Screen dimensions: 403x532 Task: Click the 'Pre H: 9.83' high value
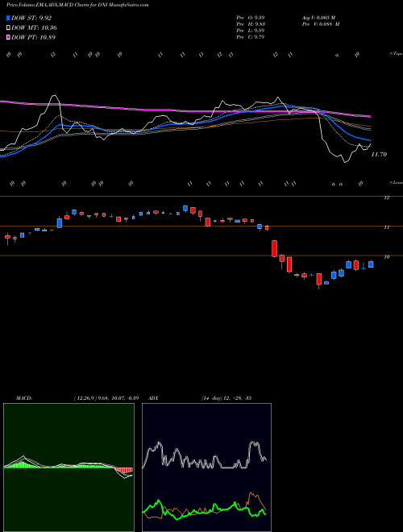251,24
